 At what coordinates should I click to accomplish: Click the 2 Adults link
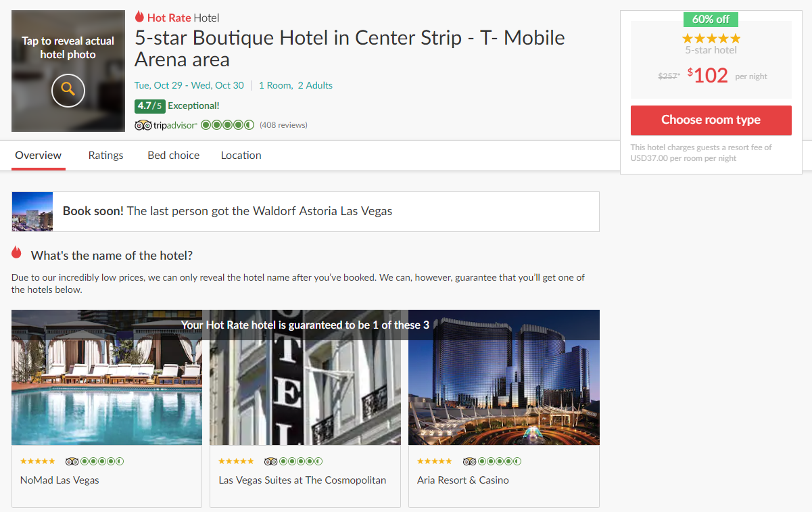[x=316, y=85]
